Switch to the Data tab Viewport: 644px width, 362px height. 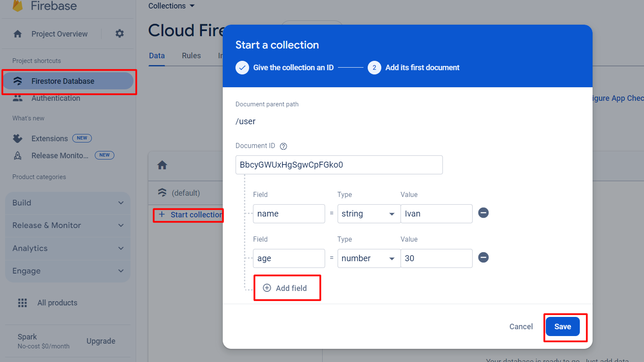click(x=157, y=56)
